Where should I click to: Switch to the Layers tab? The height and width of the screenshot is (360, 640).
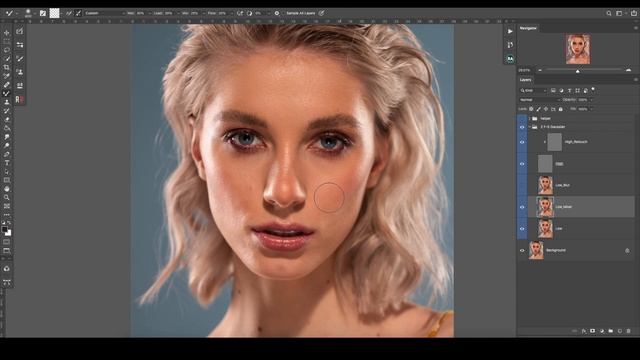[x=526, y=80]
